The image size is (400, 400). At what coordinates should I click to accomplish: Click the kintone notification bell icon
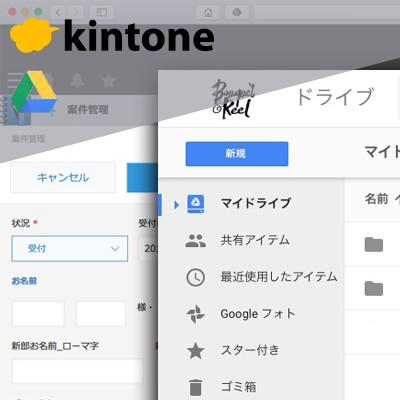[77, 80]
